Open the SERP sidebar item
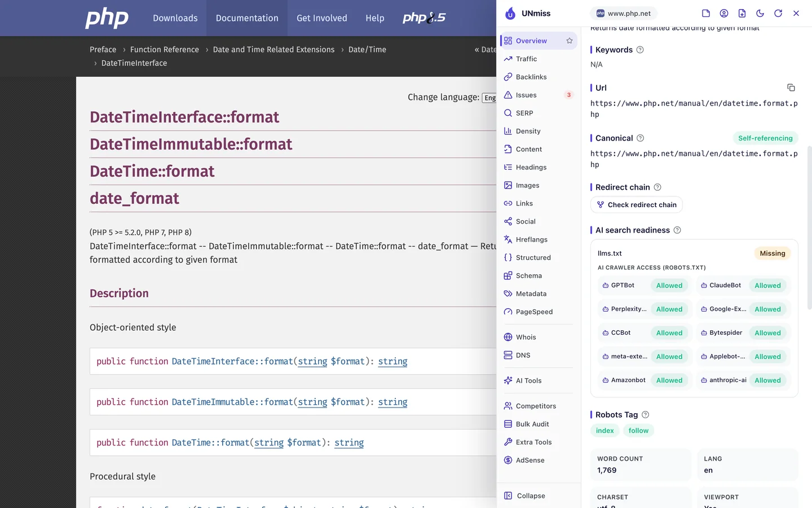 (x=539, y=113)
